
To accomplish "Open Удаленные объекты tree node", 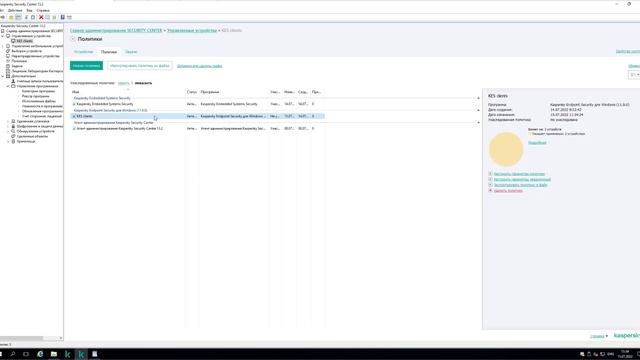I will point(32,136).
